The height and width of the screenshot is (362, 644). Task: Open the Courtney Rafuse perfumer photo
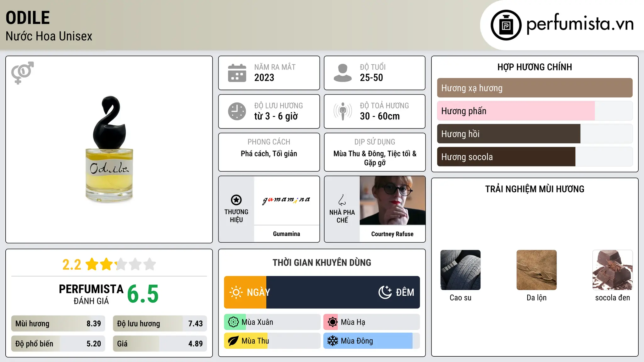(x=392, y=200)
